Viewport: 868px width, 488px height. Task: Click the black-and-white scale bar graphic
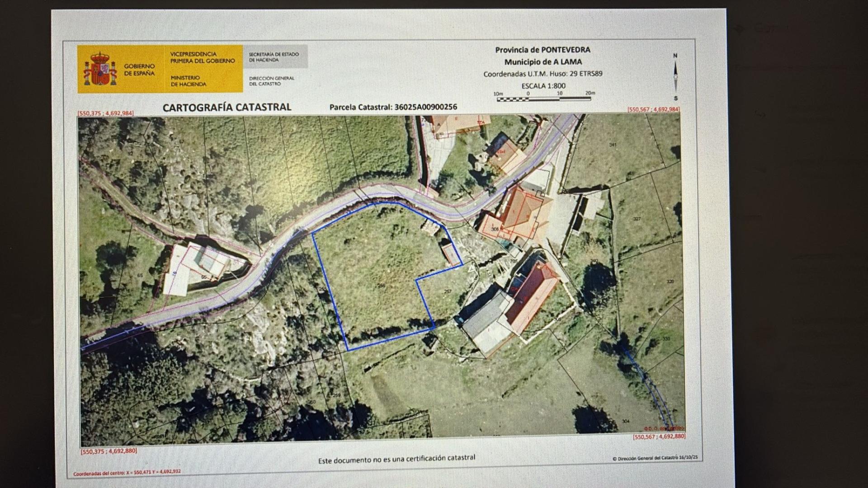coord(543,99)
